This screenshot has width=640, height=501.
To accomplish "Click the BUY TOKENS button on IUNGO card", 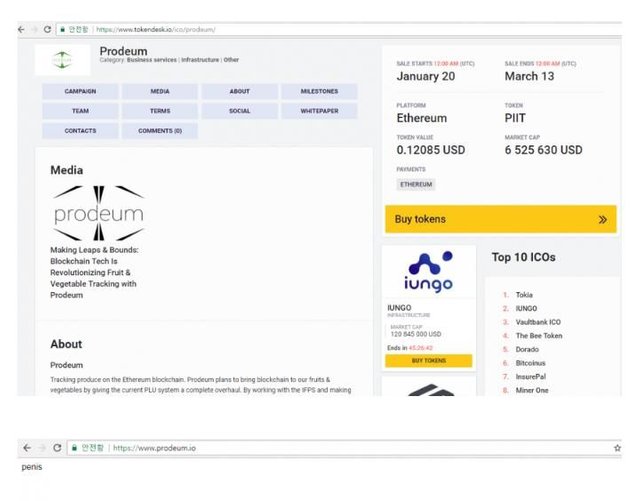I will coord(429,361).
